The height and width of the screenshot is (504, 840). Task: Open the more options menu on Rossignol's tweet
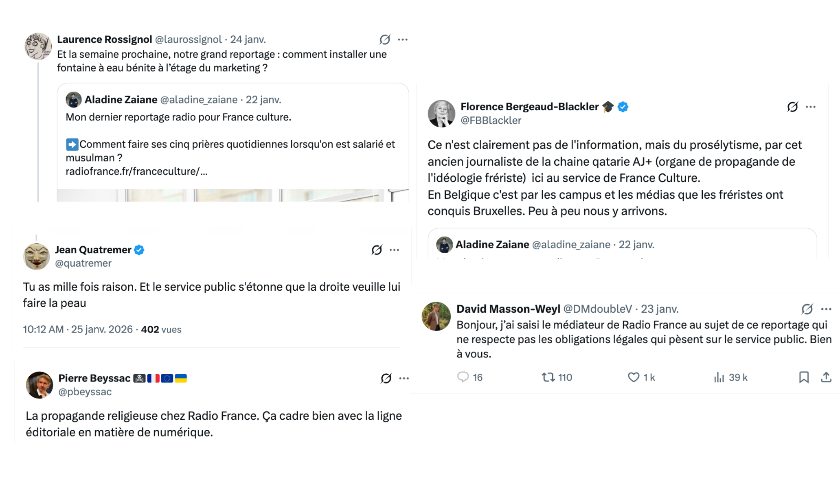[x=403, y=39]
